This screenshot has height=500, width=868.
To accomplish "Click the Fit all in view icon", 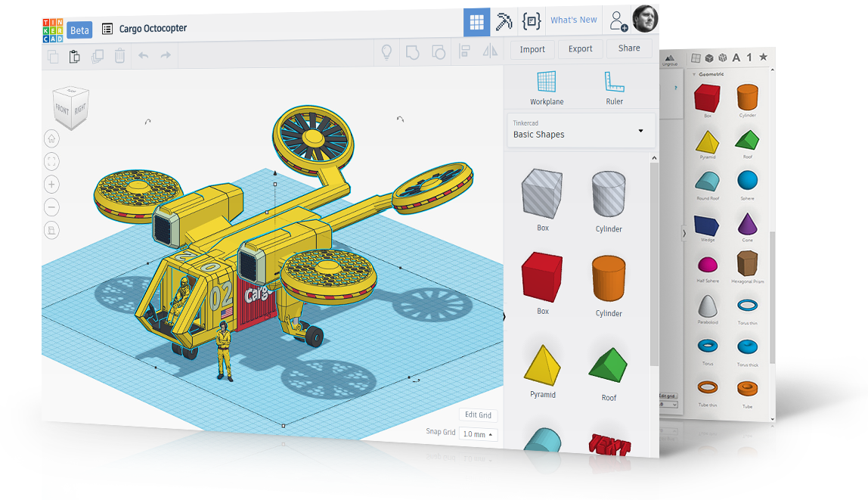I will point(51,162).
